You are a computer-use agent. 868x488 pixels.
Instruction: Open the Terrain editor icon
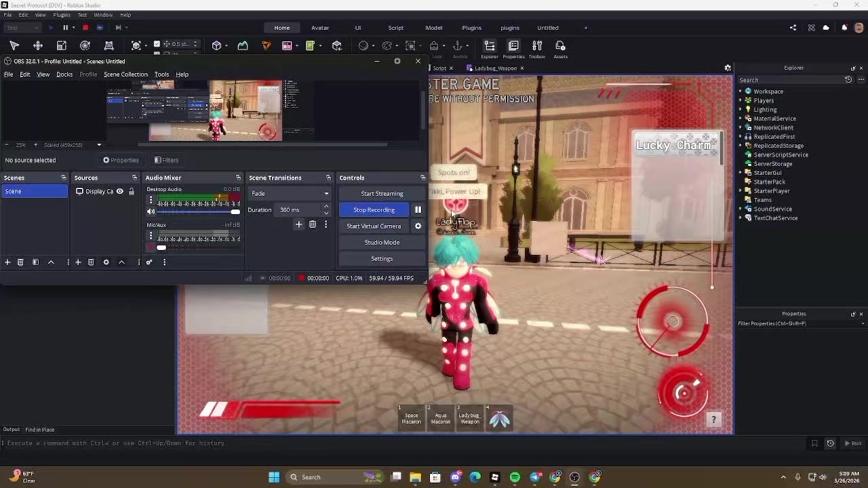243,45
